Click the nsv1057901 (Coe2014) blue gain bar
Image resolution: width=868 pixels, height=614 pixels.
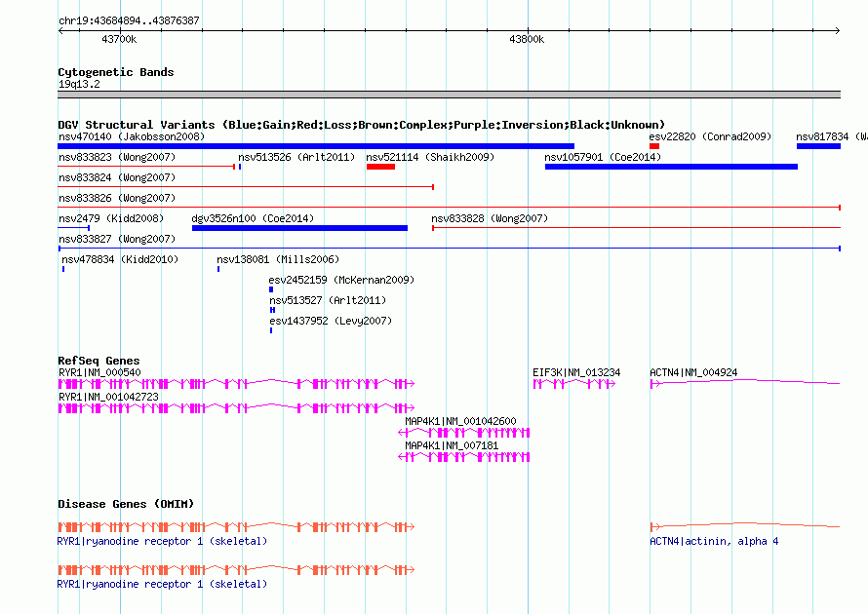pos(672,167)
